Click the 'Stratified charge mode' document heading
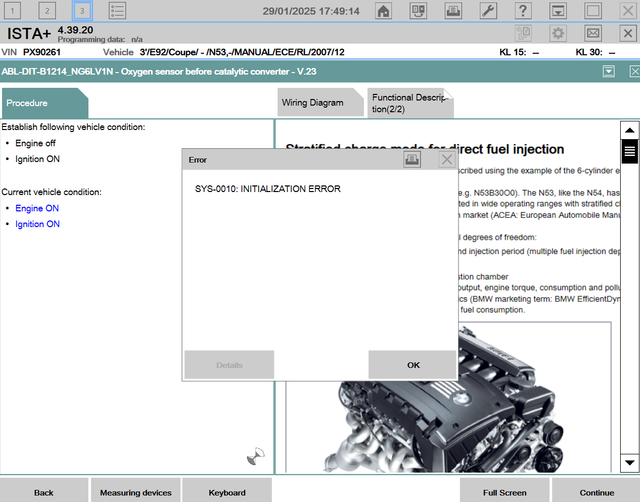The image size is (640, 502). [x=425, y=149]
